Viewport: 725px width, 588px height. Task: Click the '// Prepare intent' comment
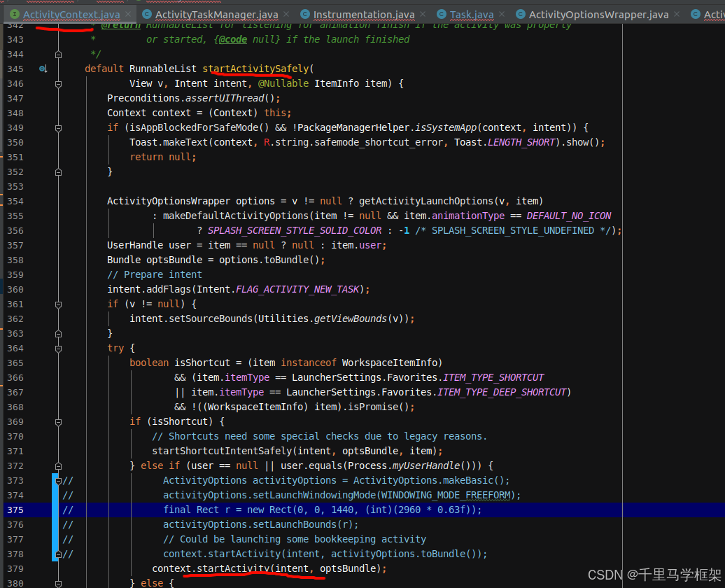(155, 275)
